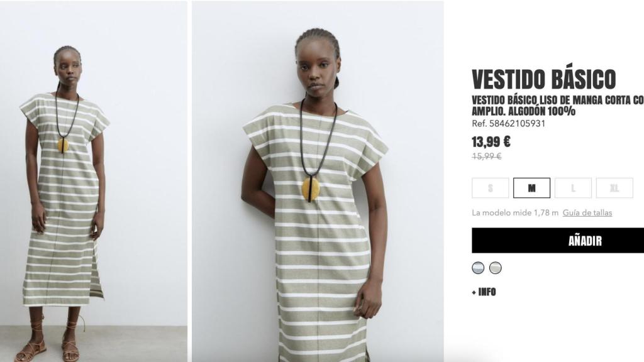Select size M
Image resolution: width=644 pixels, height=362 pixels.
click(531, 188)
